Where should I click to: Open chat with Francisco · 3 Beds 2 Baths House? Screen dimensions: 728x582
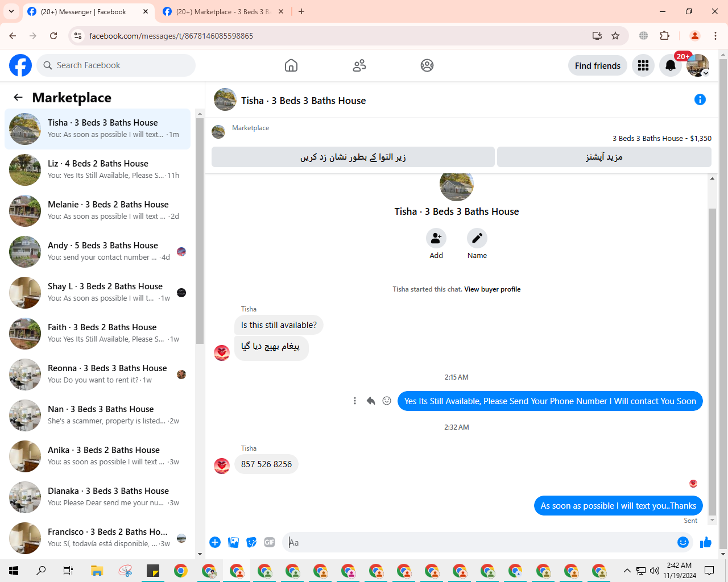click(x=98, y=538)
